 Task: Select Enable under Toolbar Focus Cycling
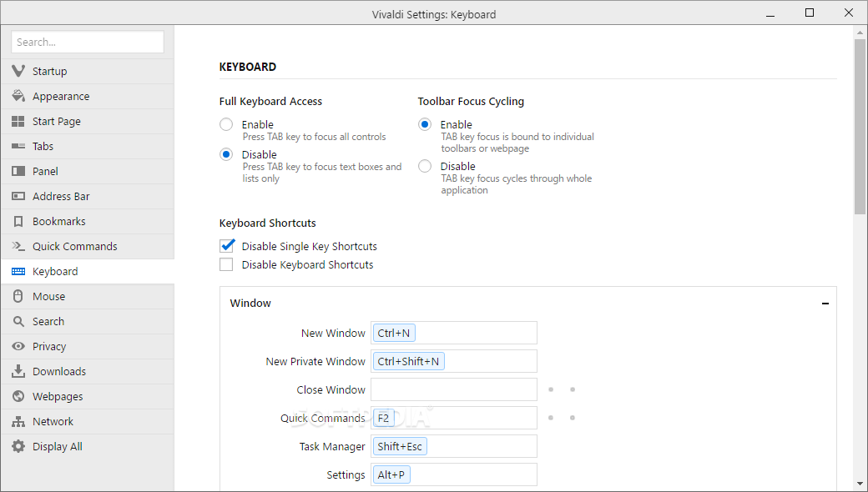(x=425, y=124)
